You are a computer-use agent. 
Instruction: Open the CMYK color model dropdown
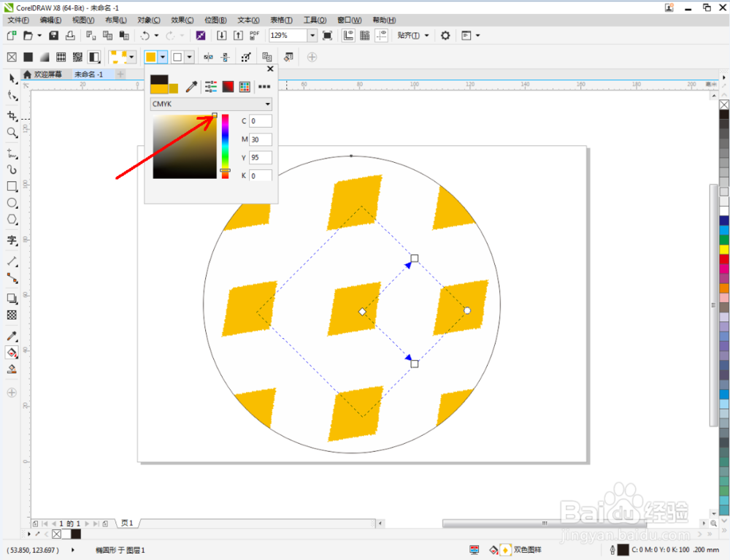point(211,104)
